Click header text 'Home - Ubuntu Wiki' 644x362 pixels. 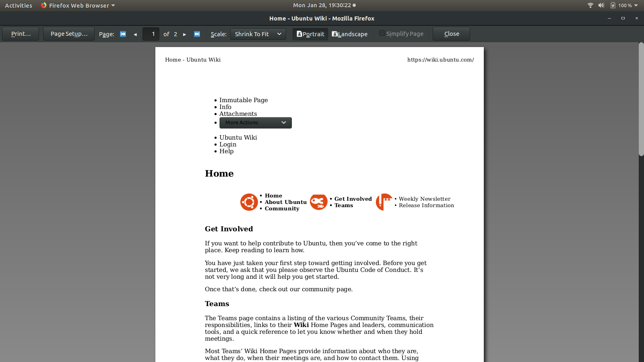[193, 60]
